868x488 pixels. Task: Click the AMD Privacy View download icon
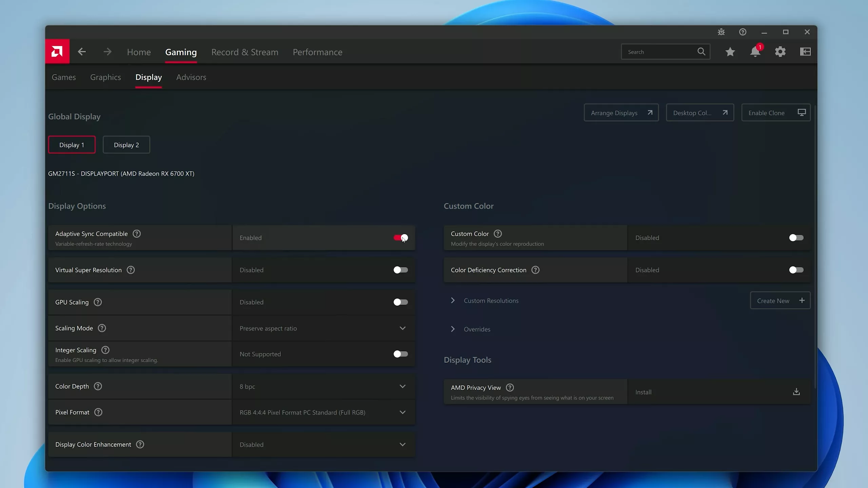(796, 392)
